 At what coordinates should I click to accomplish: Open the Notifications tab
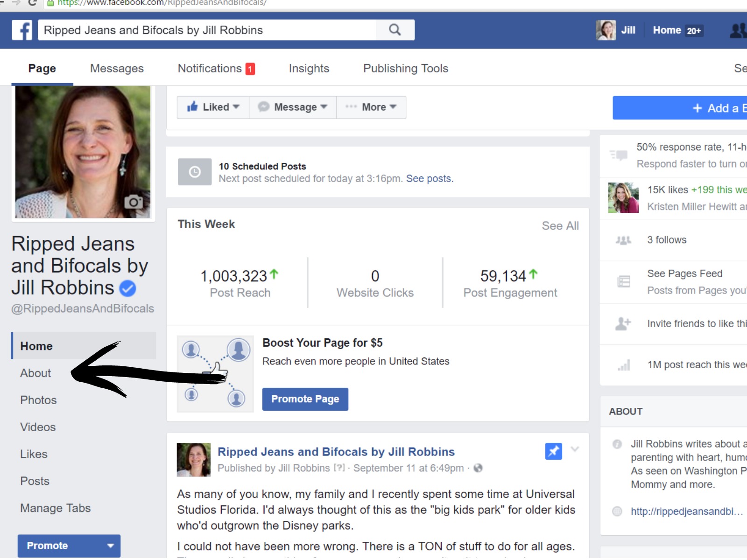click(x=216, y=69)
